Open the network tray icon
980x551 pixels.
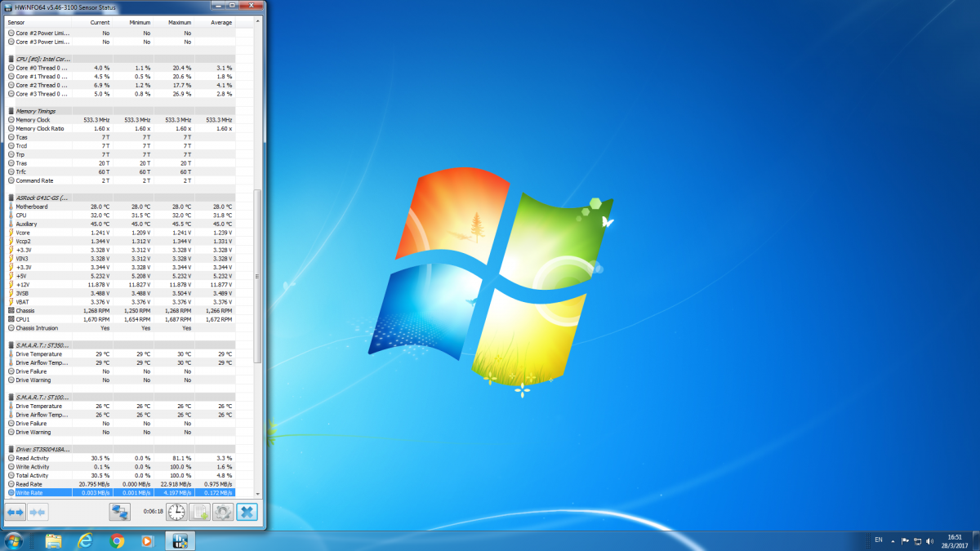[918, 540]
